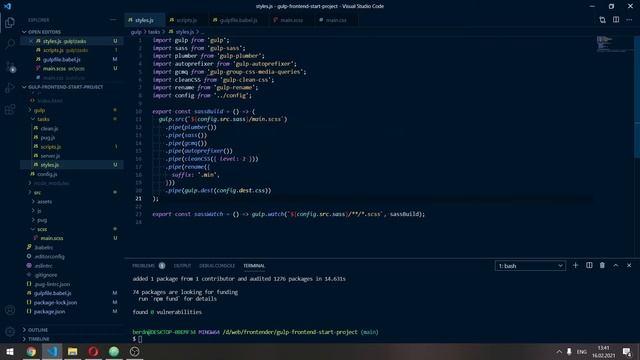This screenshot has height=360, width=640.
Task: Open editor more actions ellipsis menu
Action: [629, 20]
